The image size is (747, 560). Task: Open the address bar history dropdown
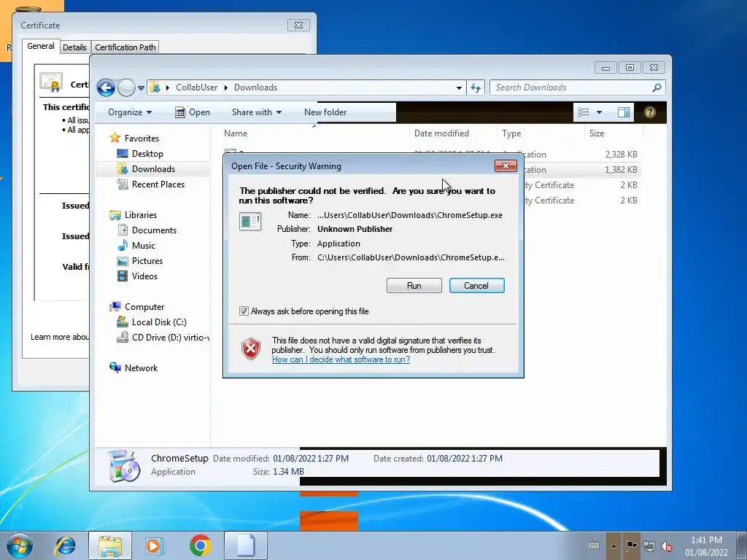[x=459, y=87]
